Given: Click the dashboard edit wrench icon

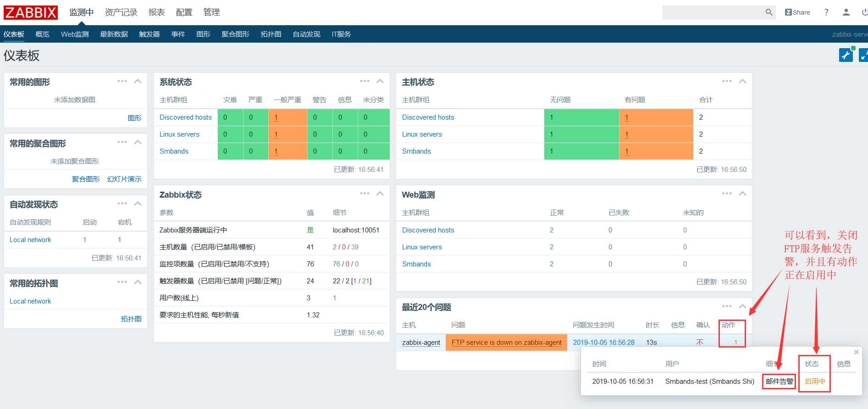Looking at the screenshot, I should (x=846, y=55).
